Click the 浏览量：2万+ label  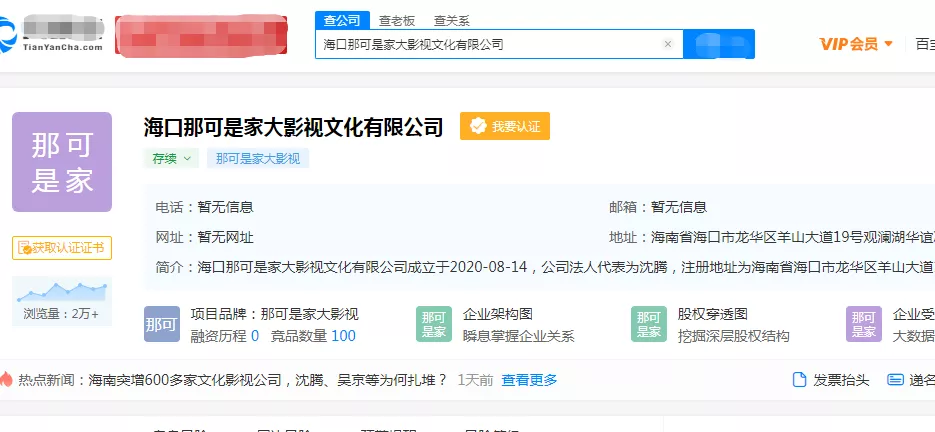coord(61,314)
